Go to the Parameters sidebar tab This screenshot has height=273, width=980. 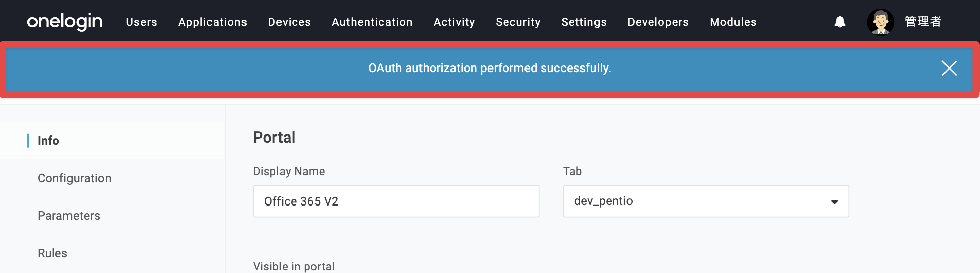coord(69,216)
